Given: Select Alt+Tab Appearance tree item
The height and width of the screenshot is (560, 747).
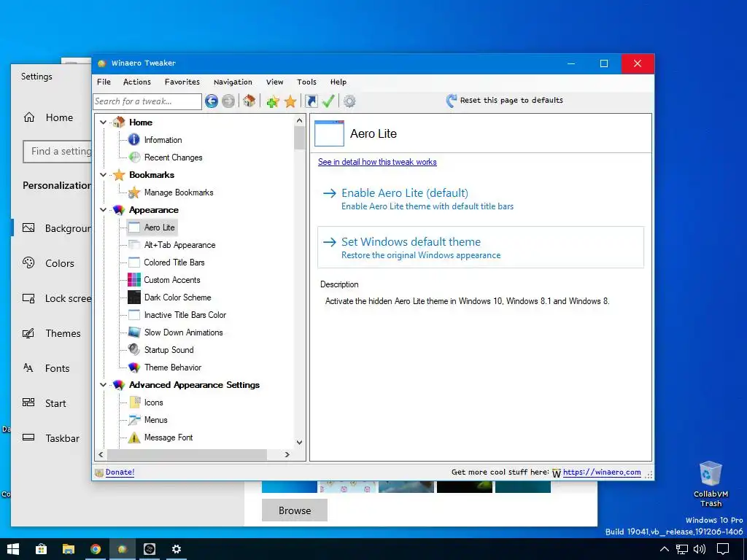Looking at the screenshot, I should 179,245.
